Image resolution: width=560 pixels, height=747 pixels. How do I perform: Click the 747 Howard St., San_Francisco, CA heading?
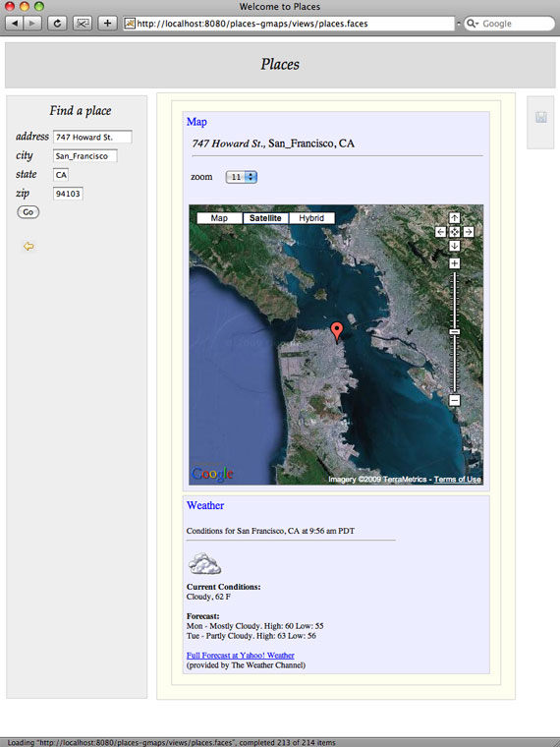(273, 144)
